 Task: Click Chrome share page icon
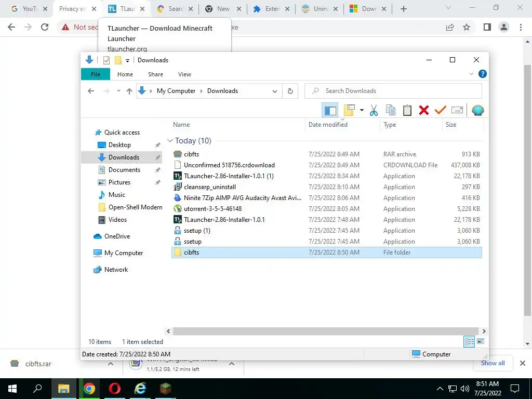(x=450, y=27)
